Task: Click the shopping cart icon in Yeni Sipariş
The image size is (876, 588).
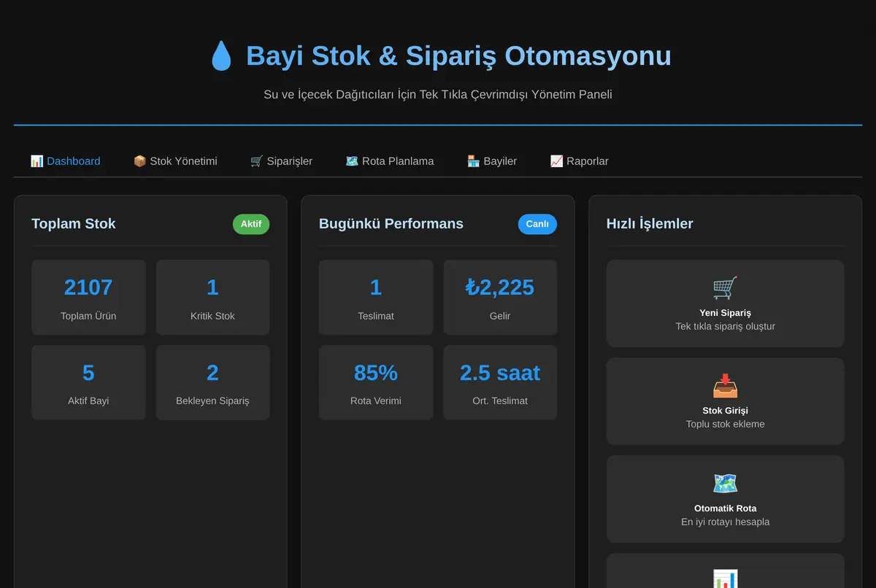Action: click(x=725, y=288)
